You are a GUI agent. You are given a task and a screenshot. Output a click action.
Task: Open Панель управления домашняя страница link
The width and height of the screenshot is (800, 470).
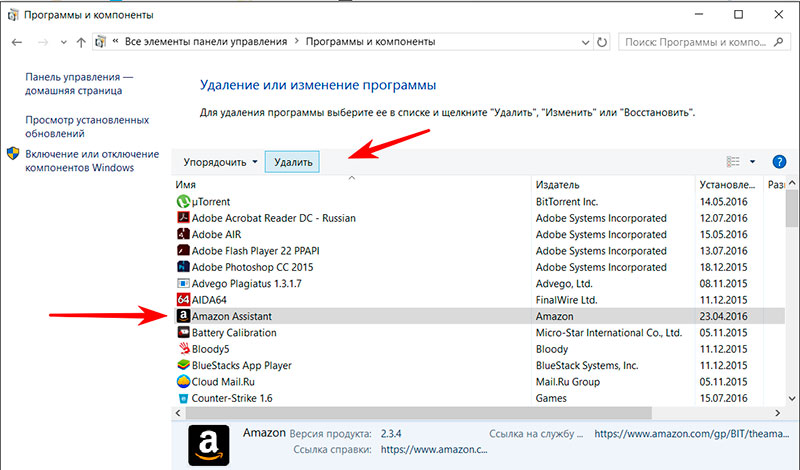pos(79,84)
